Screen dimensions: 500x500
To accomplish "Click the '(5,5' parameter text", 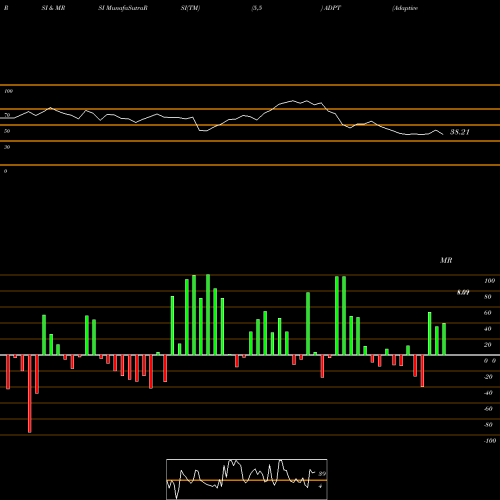I will [257, 8].
